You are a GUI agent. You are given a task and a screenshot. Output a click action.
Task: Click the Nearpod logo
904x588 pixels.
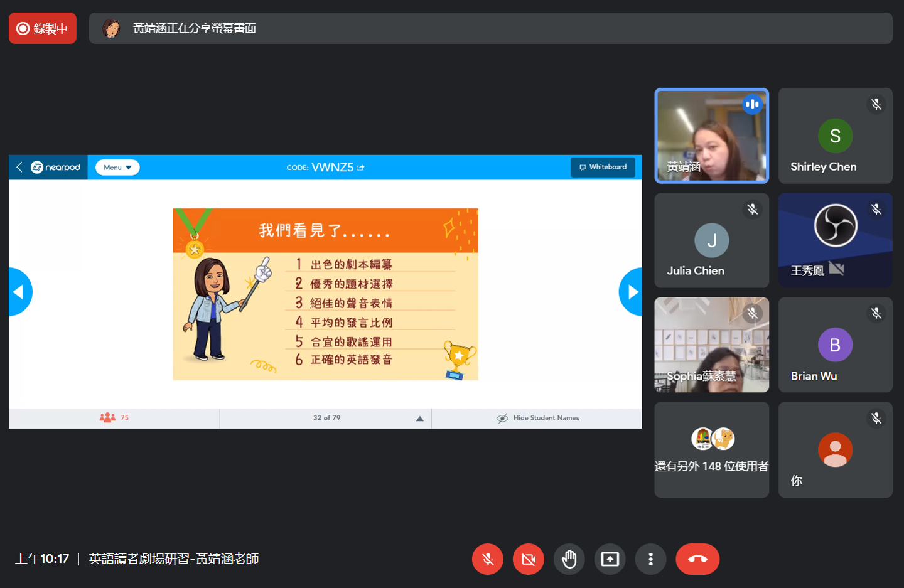point(56,167)
